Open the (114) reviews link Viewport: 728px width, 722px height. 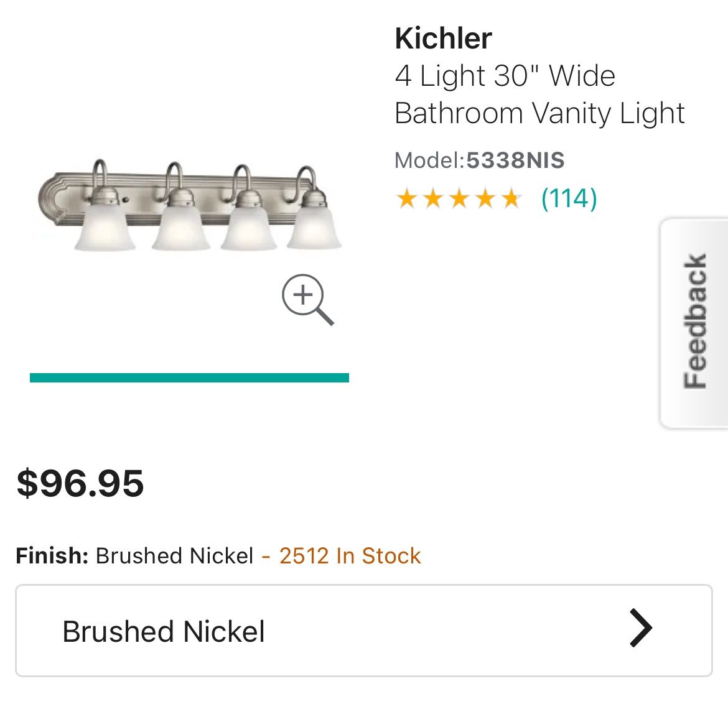[569, 198]
